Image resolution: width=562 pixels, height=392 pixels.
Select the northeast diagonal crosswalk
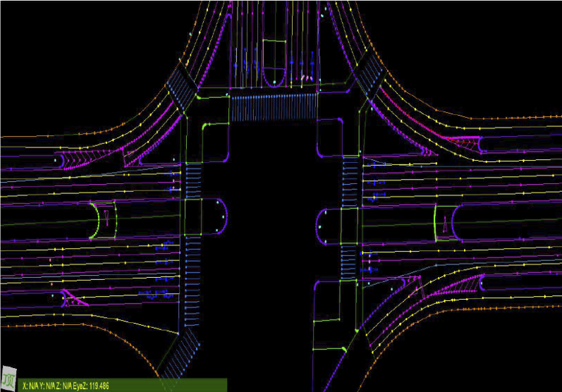(x=366, y=75)
